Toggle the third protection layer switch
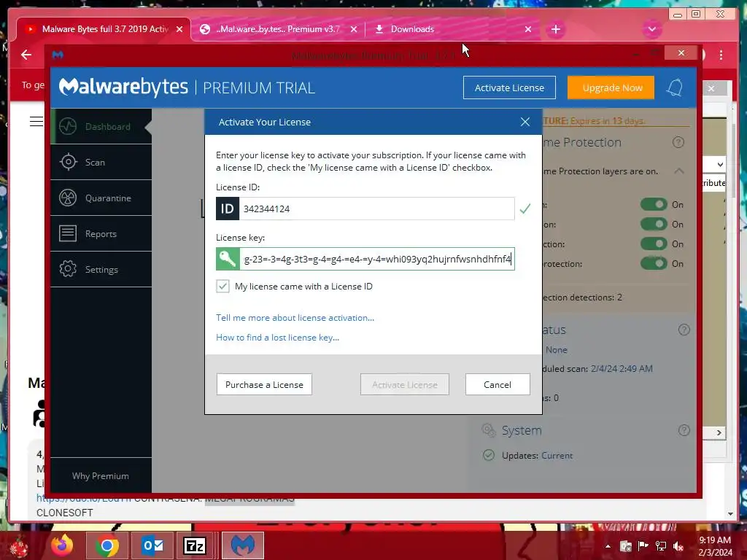This screenshot has height=560, width=747. pos(654,244)
